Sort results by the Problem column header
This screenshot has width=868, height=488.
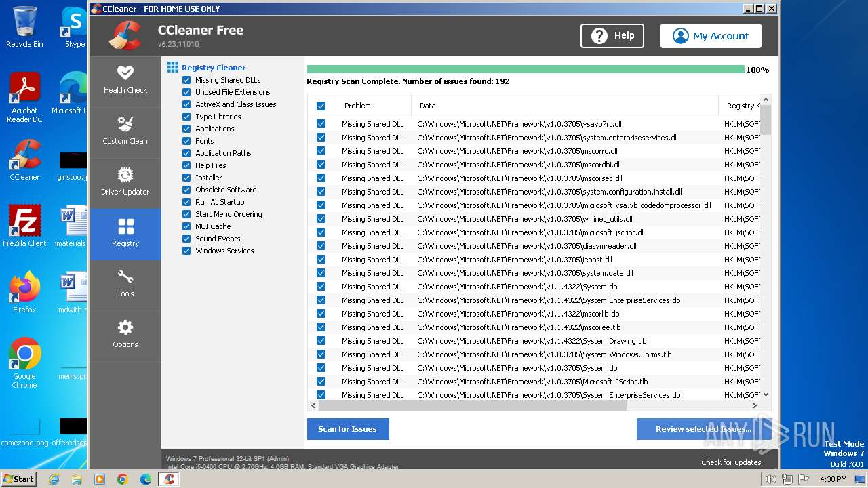pos(373,106)
